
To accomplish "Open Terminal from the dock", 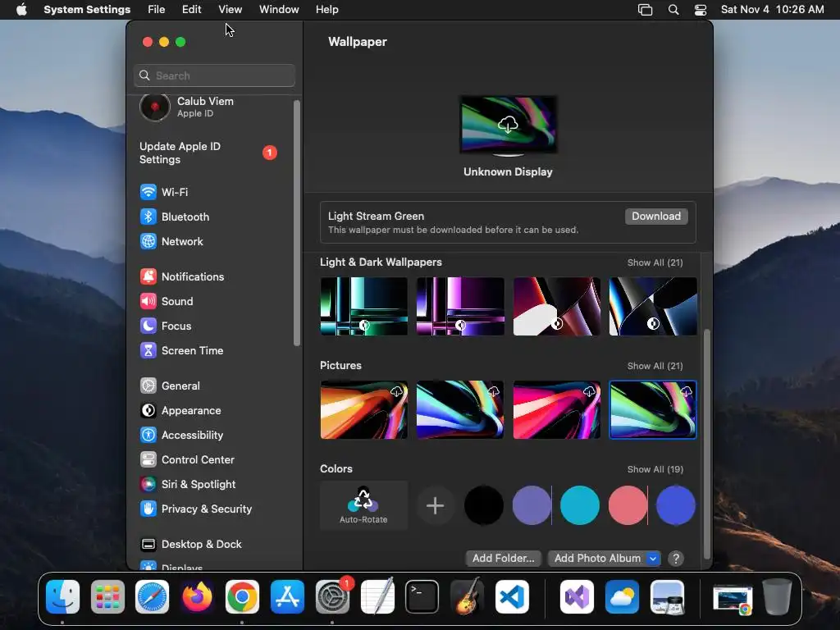I will pos(422,596).
